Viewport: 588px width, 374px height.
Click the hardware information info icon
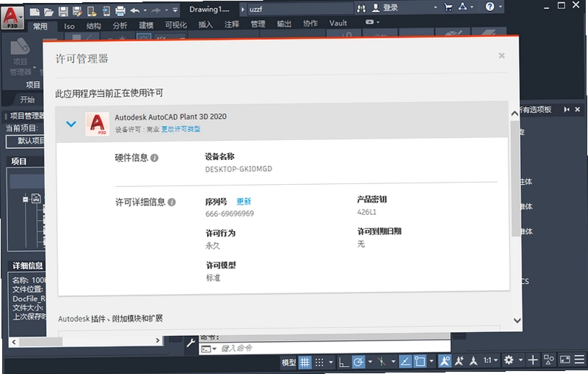[154, 158]
